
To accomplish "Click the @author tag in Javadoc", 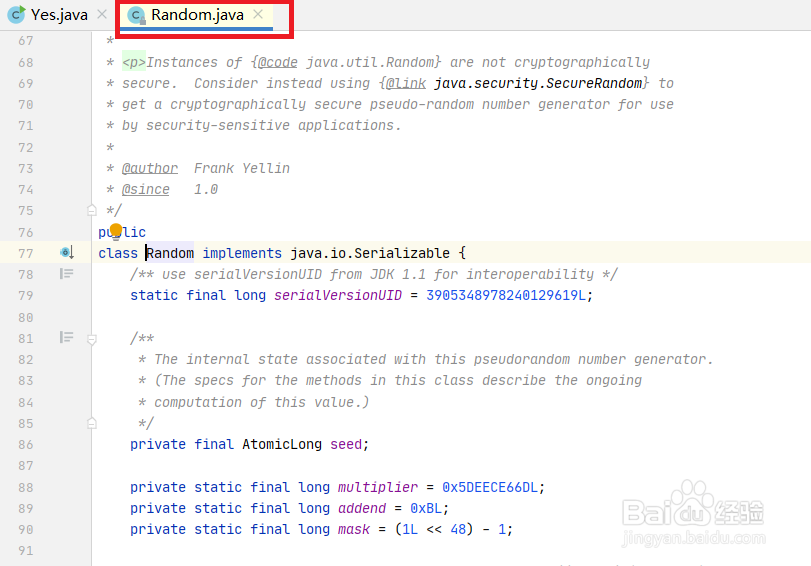I will tap(150, 168).
